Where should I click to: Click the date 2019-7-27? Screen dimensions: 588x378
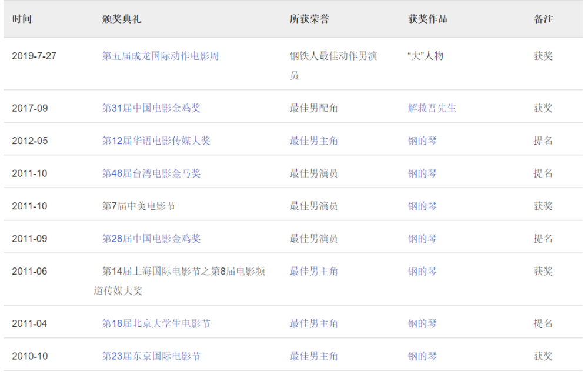pyautogui.click(x=34, y=56)
